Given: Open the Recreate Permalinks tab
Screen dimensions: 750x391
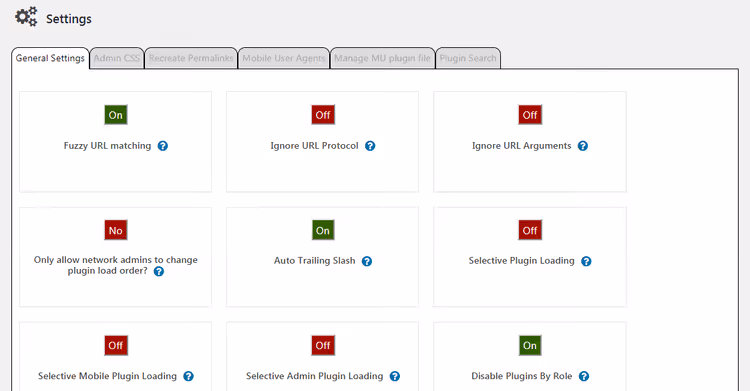Looking at the screenshot, I should click(x=191, y=58).
